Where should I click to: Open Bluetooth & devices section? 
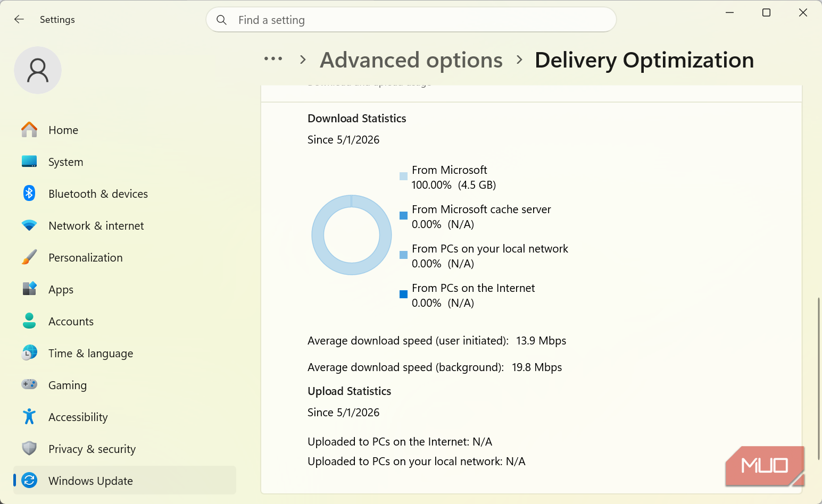point(124,194)
